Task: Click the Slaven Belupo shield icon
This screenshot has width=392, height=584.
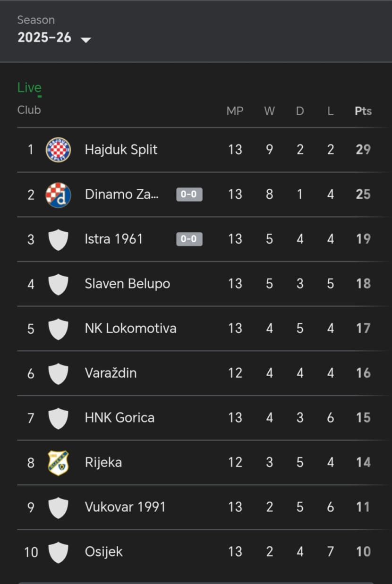Action: 58,284
